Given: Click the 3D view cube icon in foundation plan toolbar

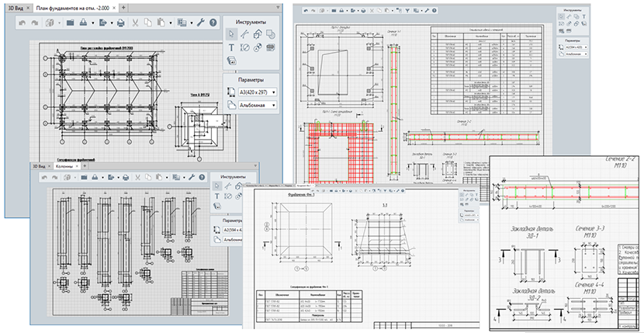Looking at the screenshot, I should 49,23.
